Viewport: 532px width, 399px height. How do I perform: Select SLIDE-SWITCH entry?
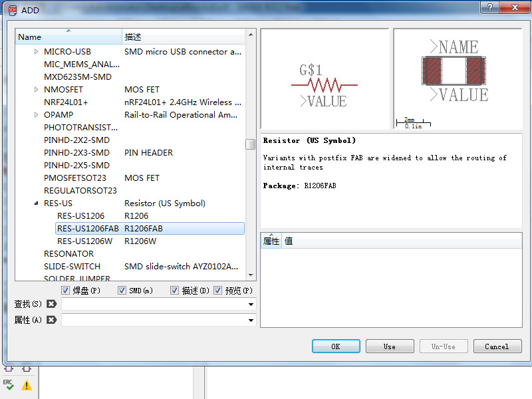tap(72, 267)
